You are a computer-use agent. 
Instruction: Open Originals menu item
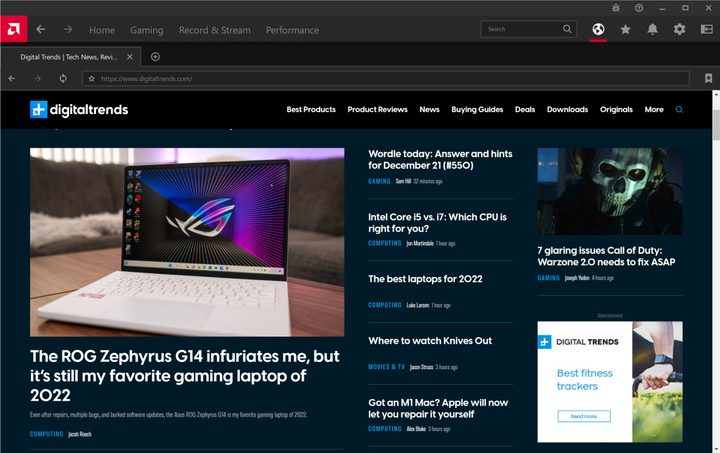[x=616, y=110]
